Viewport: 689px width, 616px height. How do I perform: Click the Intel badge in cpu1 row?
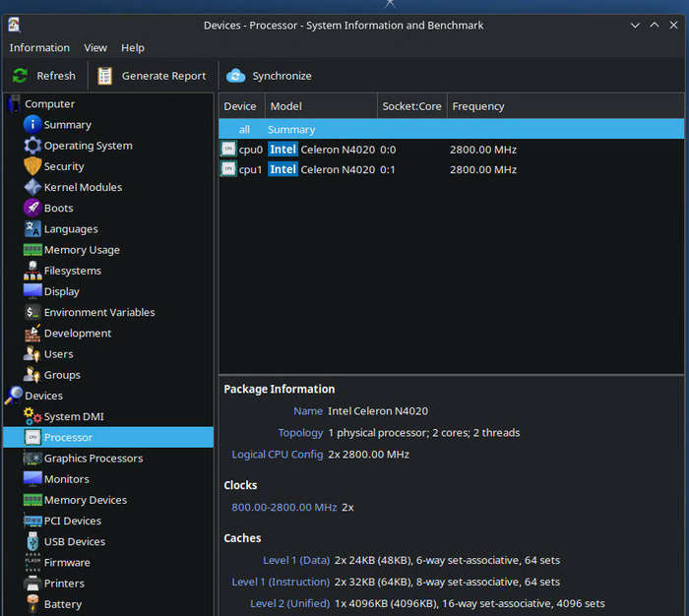point(283,169)
